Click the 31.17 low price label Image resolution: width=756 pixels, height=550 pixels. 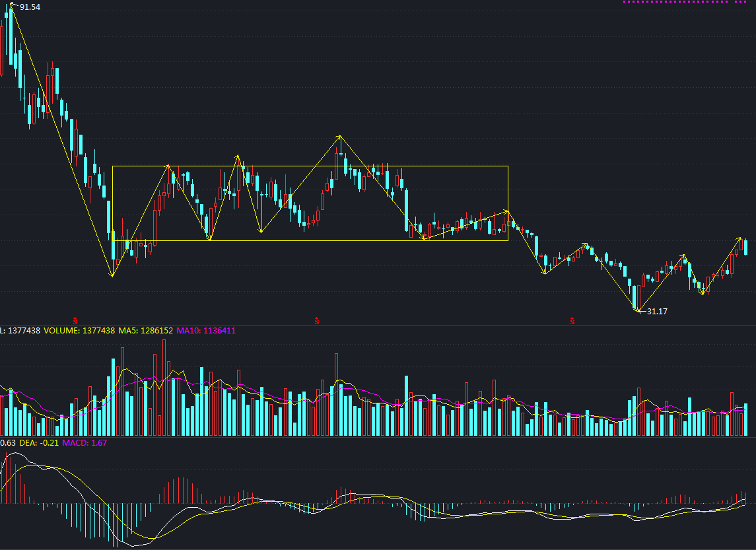(x=657, y=312)
